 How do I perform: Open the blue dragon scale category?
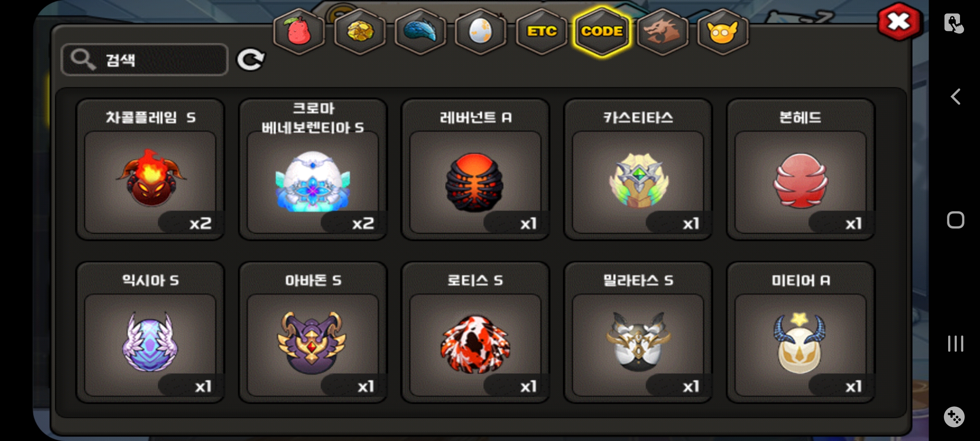[x=420, y=31]
